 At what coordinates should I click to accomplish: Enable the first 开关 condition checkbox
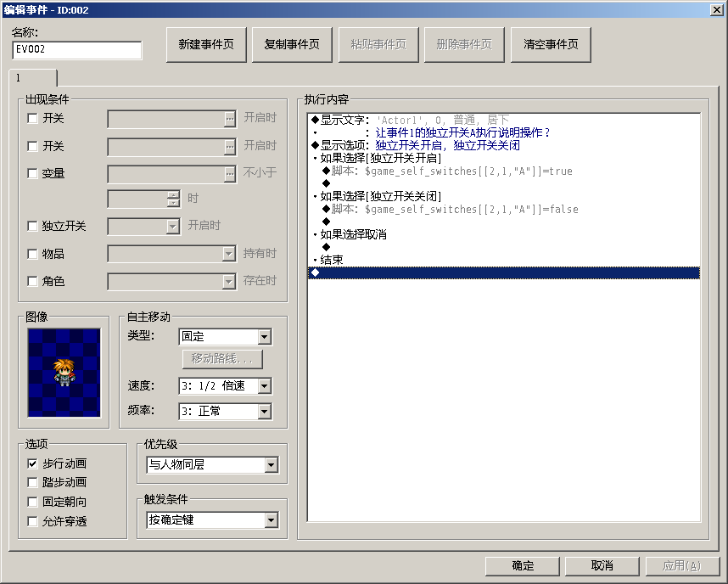click(x=32, y=119)
